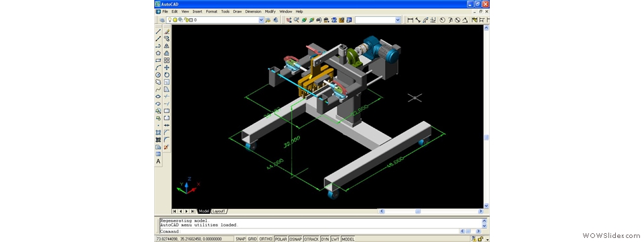The image size is (644, 242).
Task: Open the Draw menu
Action: [237, 11]
